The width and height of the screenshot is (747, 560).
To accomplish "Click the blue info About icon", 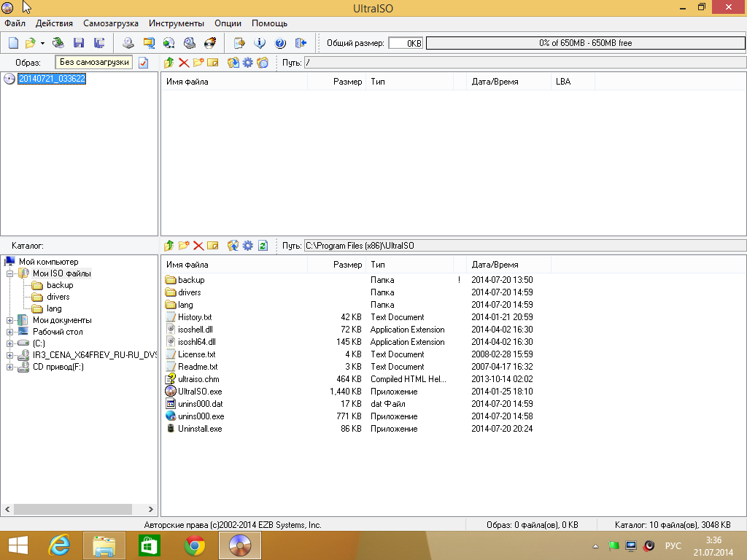I will (260, 43).
